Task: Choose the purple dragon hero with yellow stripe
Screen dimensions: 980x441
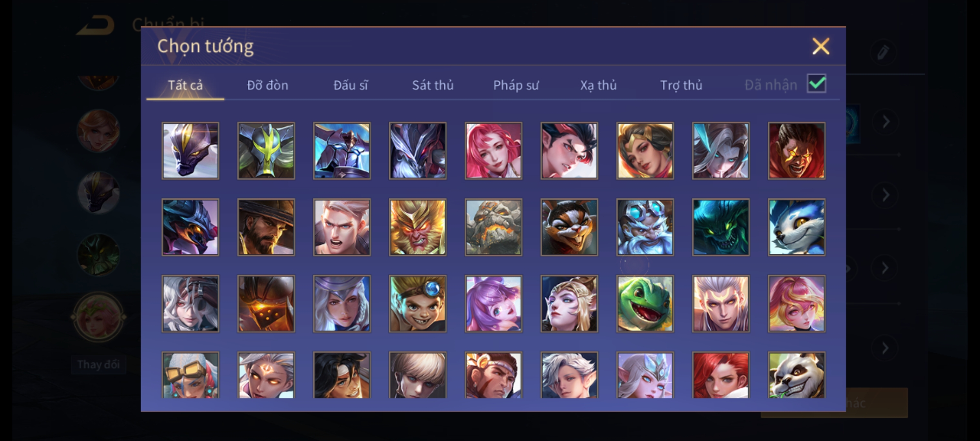Action: pyautogui.click(x=190, y=151)
